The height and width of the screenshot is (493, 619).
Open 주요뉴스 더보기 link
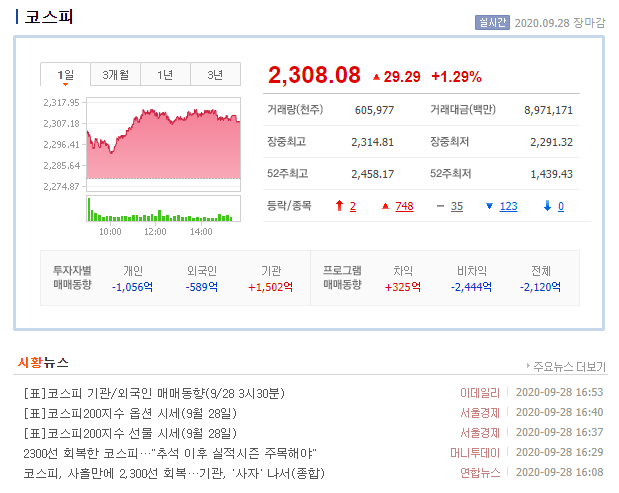tap(566, 367)
